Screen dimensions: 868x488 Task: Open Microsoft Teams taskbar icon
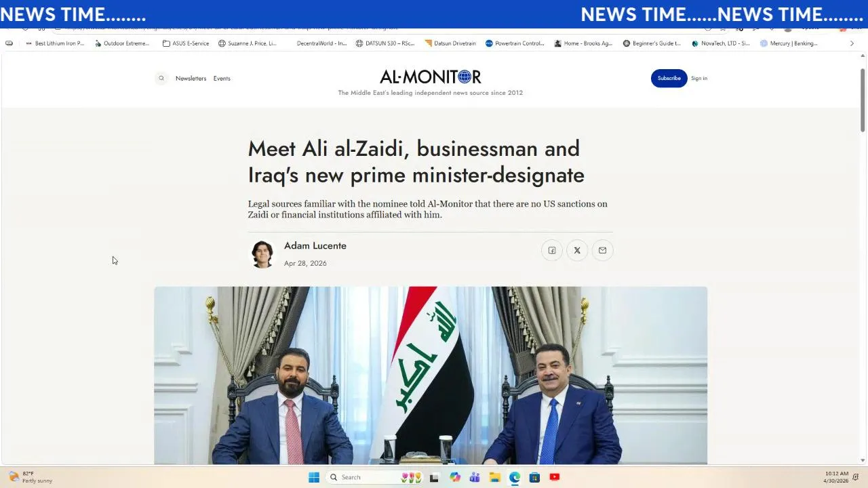[x=475, y=477]
